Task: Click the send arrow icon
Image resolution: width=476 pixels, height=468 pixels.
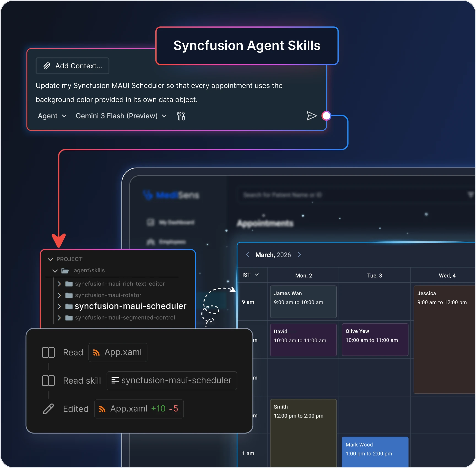Action: [311, 116]
